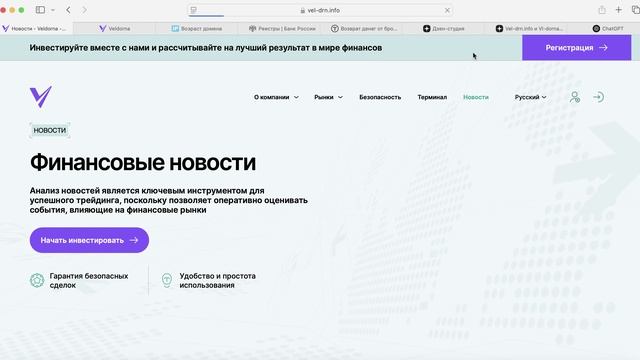This screenshot has width=640, height=360.
Task: Open the sidebar options chevron dropdown
Action: click(53, 10)
